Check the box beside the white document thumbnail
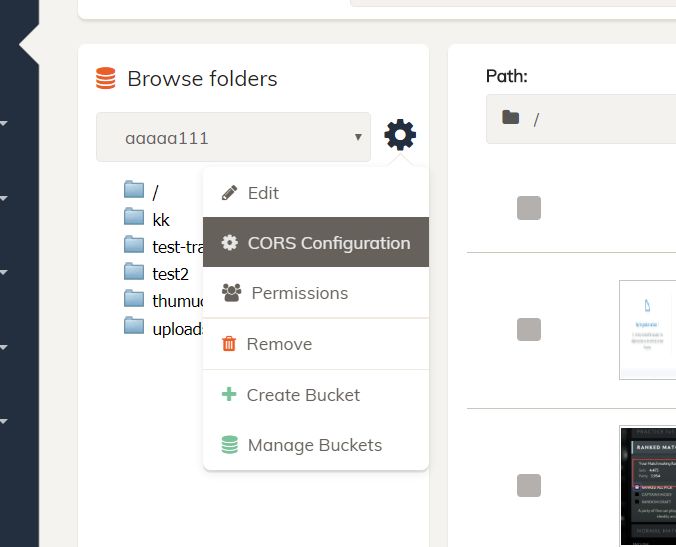This screenshot has height=547, width=676. click(x=529, y=329)
